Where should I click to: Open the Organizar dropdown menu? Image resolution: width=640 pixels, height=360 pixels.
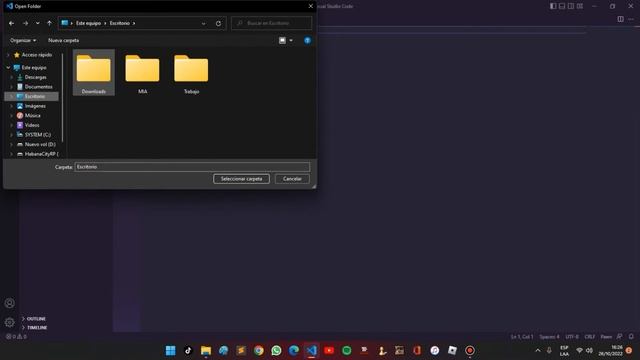tap(23, 40)
